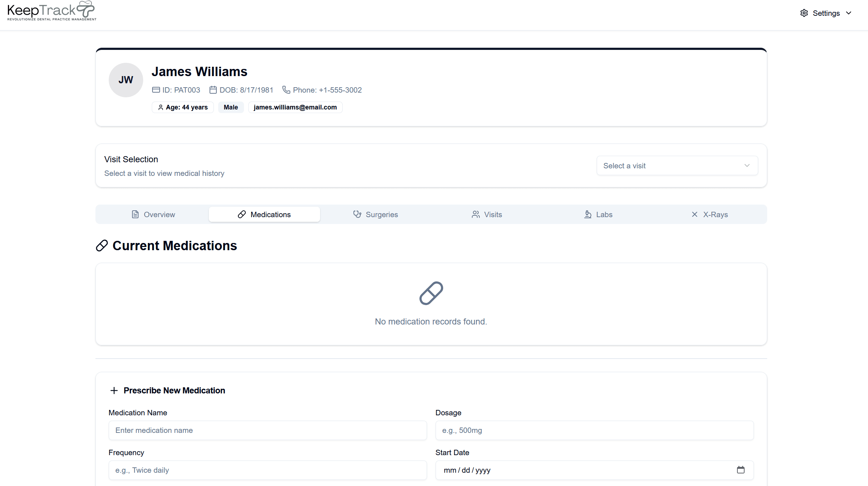
Task: Click the Dosage input field
Action: click(594, 430)
